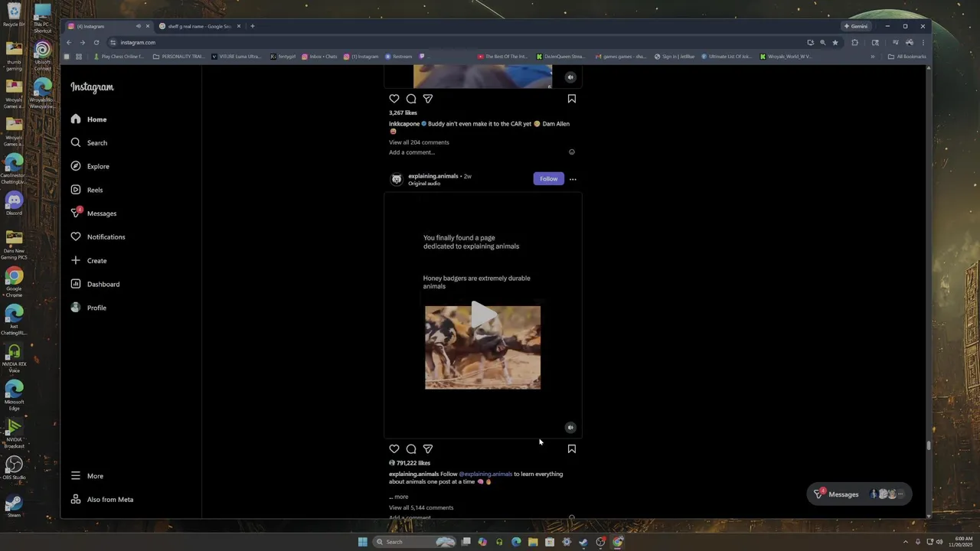Viewport: 980px width, 551px height.
Task: Open the Play Chess Online bookmark
Action: (x=119, y=57)
